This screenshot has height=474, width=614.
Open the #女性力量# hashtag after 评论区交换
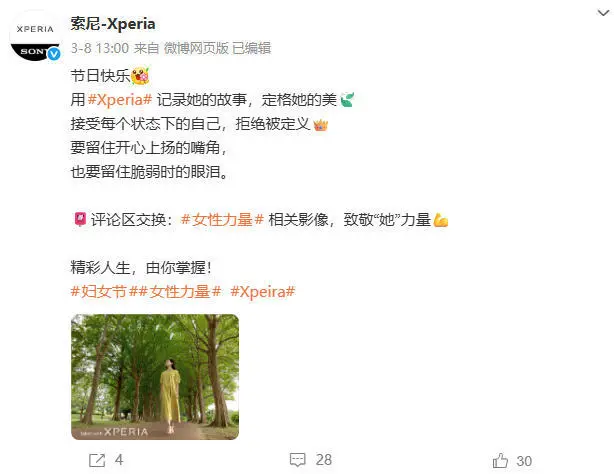point(222,220)
